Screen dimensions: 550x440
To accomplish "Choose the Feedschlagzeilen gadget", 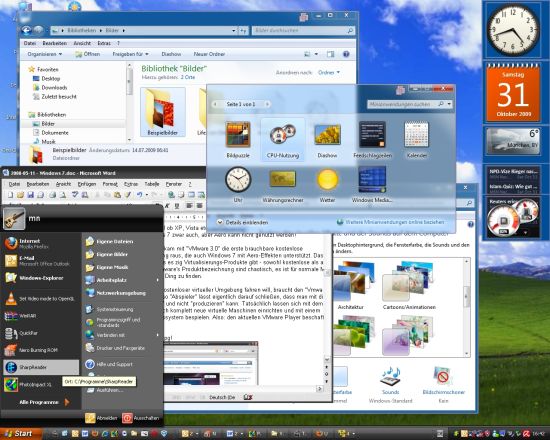I will pyautogui.click(x=372, y=139).
